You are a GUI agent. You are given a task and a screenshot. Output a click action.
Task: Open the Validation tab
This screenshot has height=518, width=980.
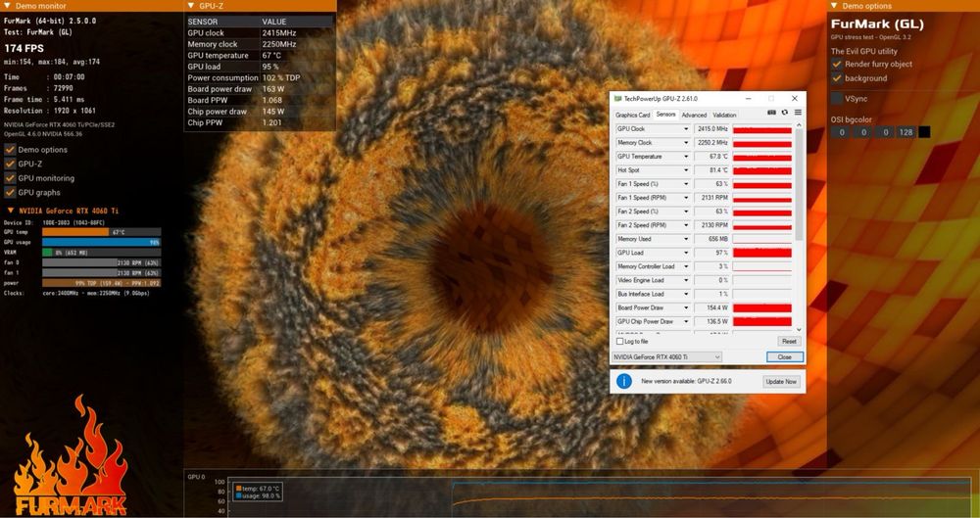724,115
